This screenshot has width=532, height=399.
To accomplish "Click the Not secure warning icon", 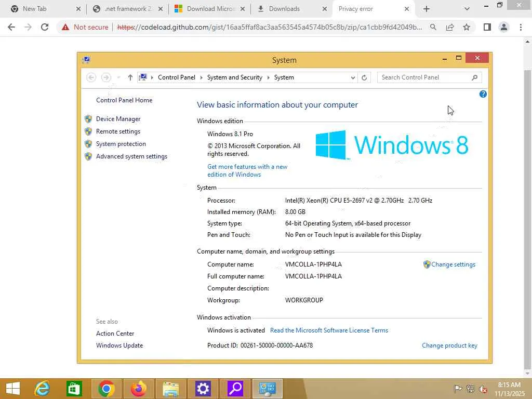I will [65, 27].
